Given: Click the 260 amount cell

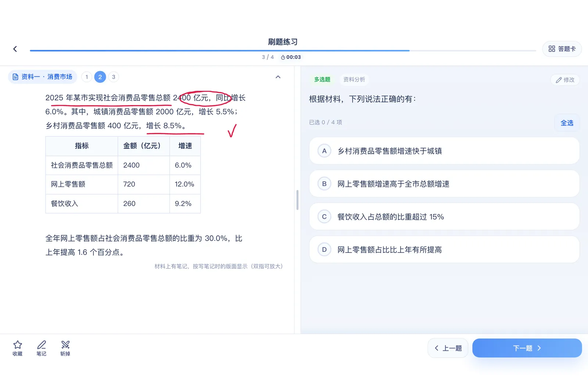Looking at the screenshot, I should [144, 204].
